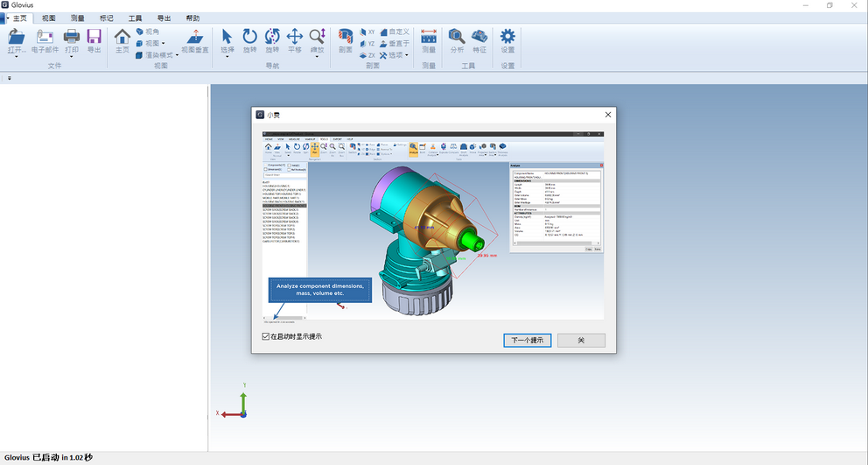The height and width of the screenshot is (465, 868).
Task: Click the status bar text Glovius 已启动
Action: point(49,458)
